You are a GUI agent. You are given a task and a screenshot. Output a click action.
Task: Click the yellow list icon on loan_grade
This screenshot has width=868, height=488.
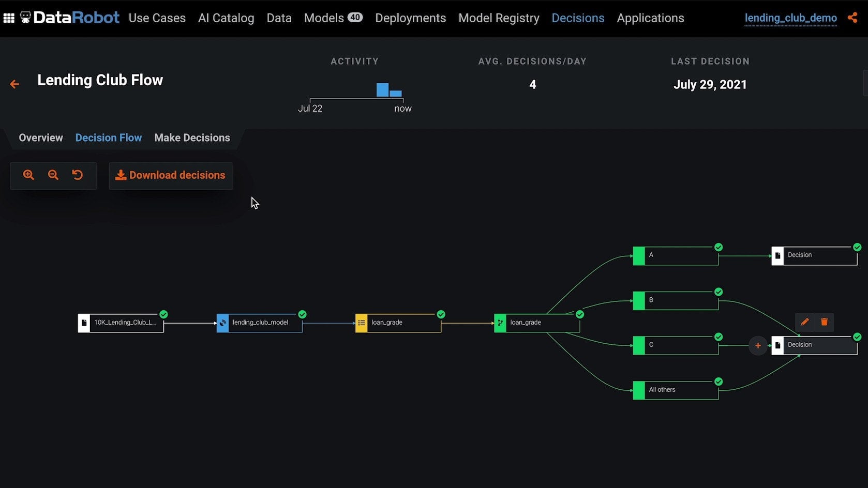point(361,323)
